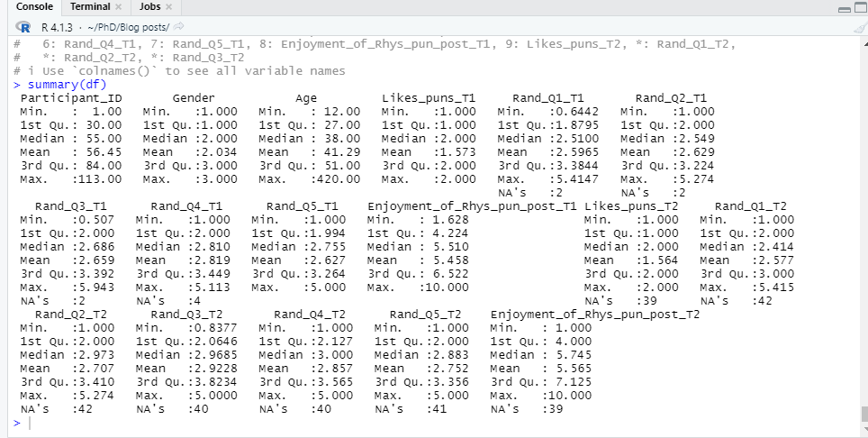Image resolution: width=868 pixels, height=438 pixels.
Task: Click the Participant_ID column header
Action: [x=71, y=98]
